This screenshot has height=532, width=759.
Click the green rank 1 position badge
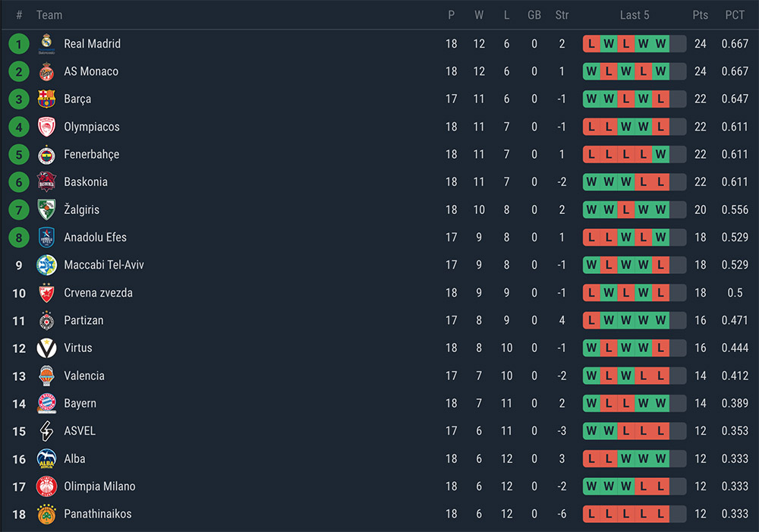[x=19, y=44]
